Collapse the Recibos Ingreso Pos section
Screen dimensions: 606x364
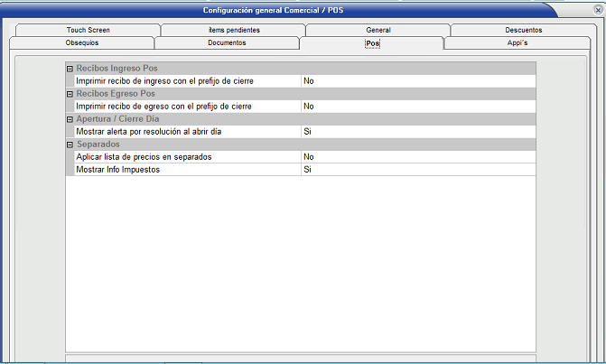coord(70,69)
